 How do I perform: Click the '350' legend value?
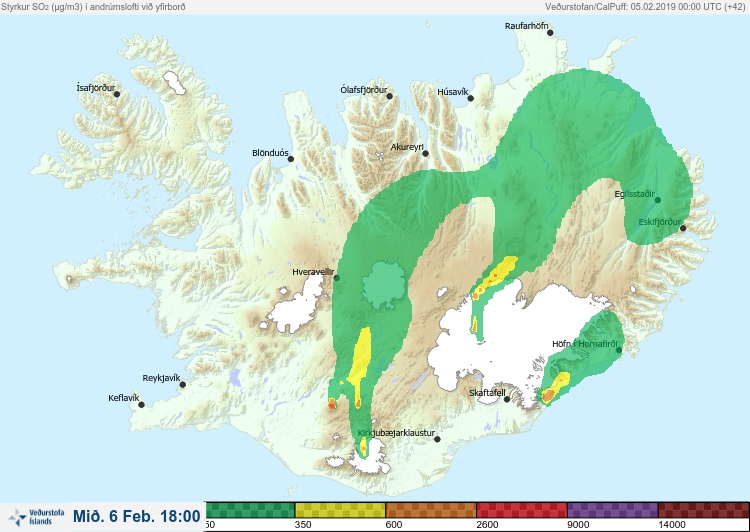pyautogui.click(x=303, y=525)
